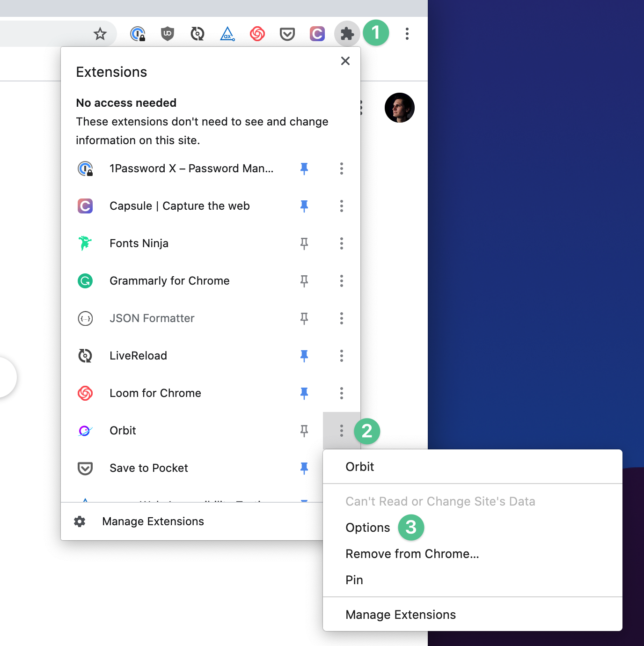Click the Save to Pocket toolbar icon

(x=287, y=34)
